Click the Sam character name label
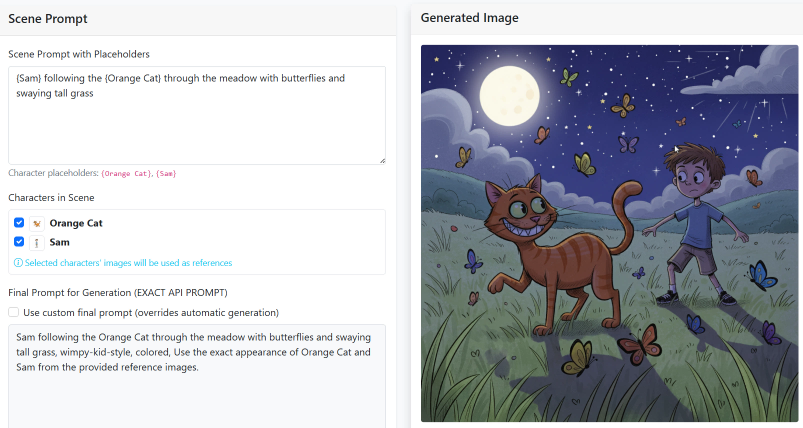Viewport: 803px width, 428px height. [x=61, y=242]
